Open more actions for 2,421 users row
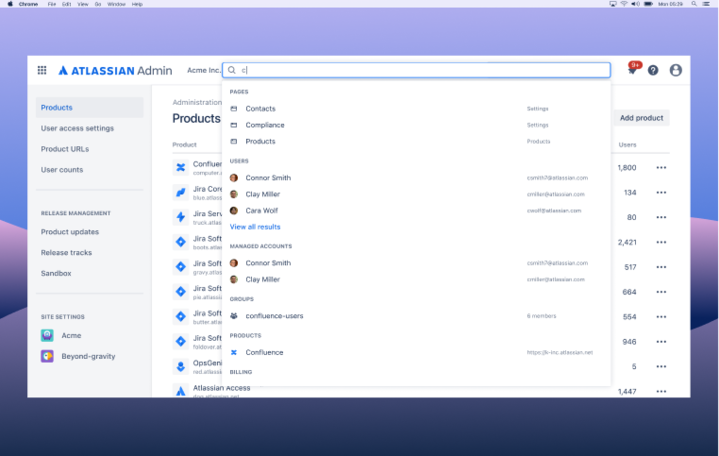The image size is (719, 456). (x=661, y=242)
